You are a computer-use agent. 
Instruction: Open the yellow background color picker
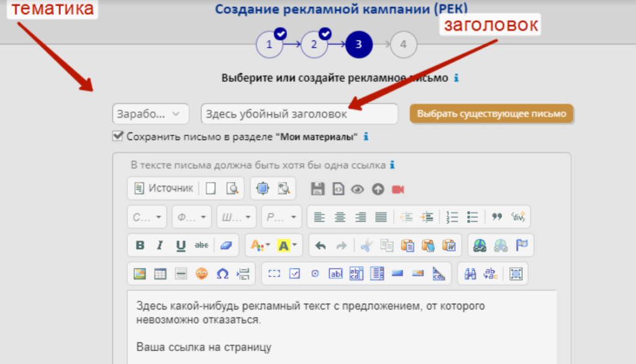287,245
